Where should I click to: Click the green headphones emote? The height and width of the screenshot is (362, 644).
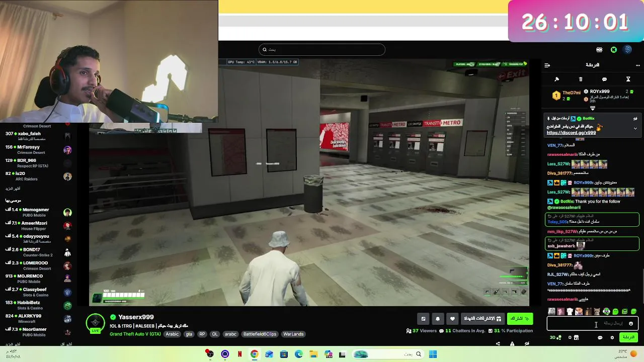(606, 312)
